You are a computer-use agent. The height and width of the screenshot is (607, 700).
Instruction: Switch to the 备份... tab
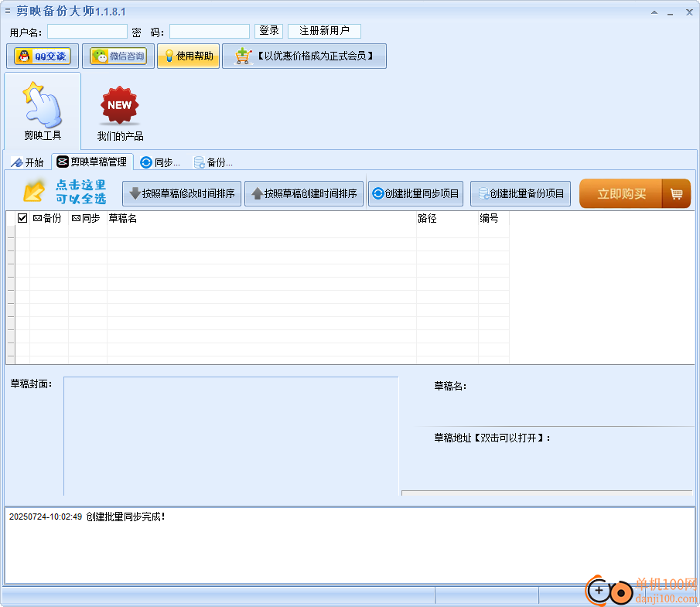click(x=213, y=162)
